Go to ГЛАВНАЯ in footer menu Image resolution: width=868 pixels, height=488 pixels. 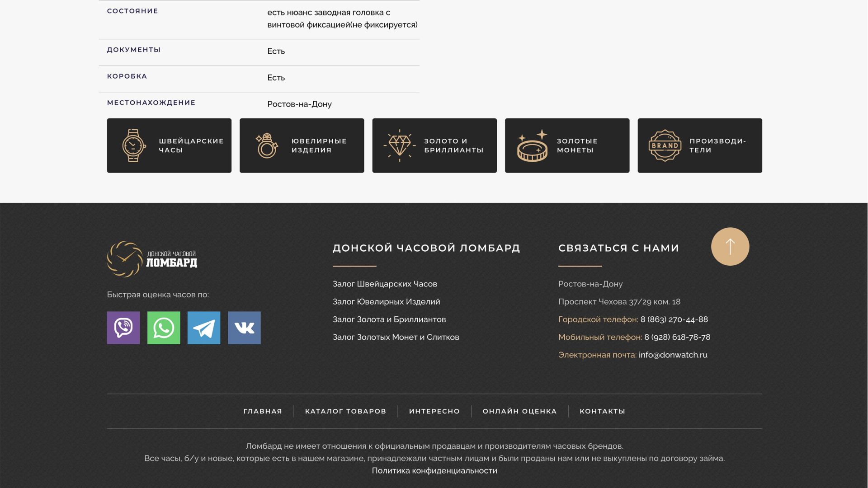click(263, 411)
